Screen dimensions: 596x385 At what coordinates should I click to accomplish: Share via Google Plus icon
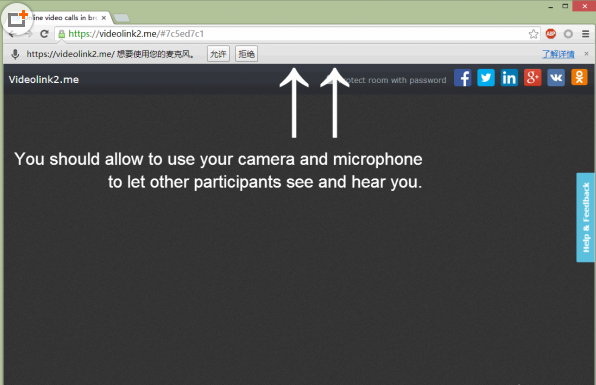(533, 78)
